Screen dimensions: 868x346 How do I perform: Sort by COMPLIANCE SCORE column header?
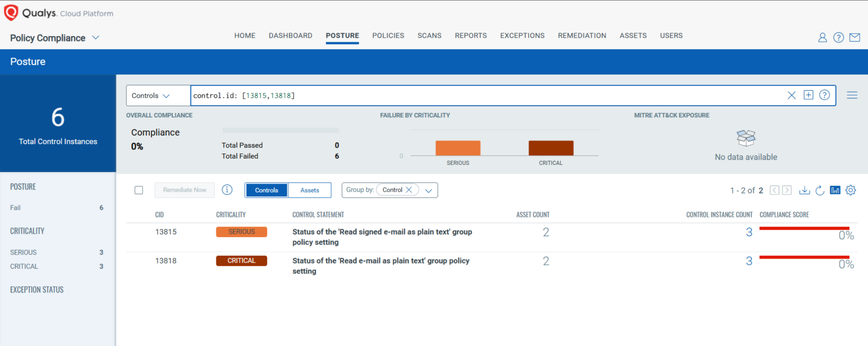point(784,214)
